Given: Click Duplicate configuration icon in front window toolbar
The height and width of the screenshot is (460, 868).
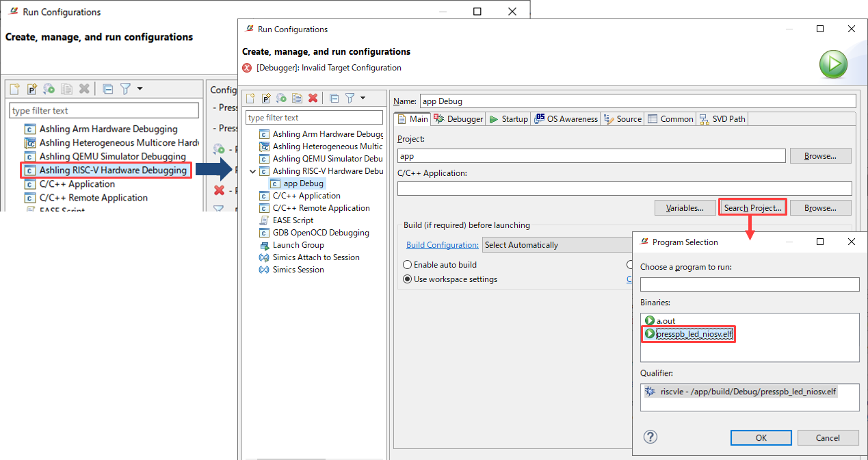Looking at the screenshot, I should 297,98.
